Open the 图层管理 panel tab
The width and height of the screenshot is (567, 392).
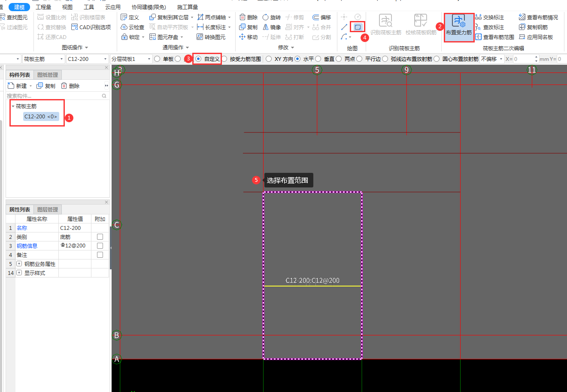click(48, 209)
